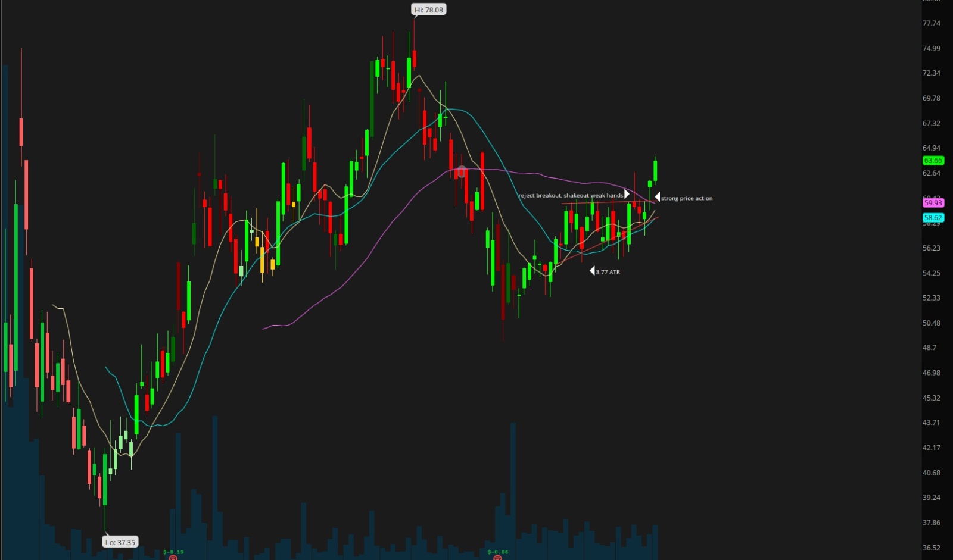Click the 43.71 price axis label
This screenshot has height=560, width=953.
point(931,423)
